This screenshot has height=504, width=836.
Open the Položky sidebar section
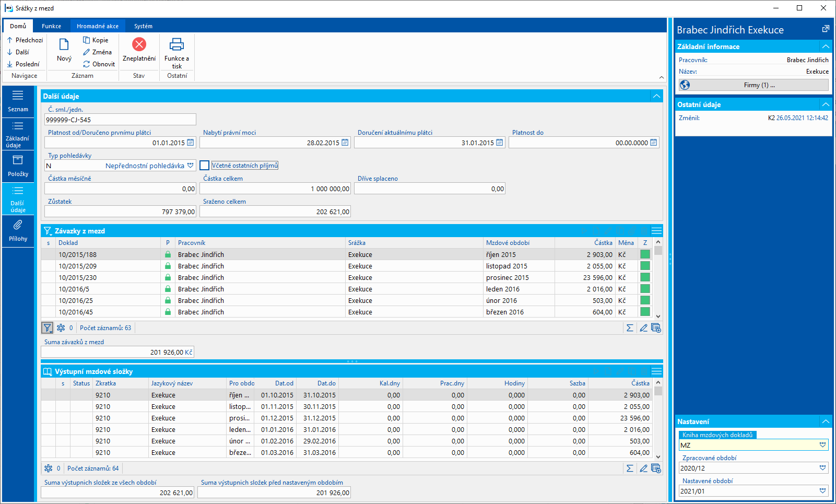(x=18, y=166)
